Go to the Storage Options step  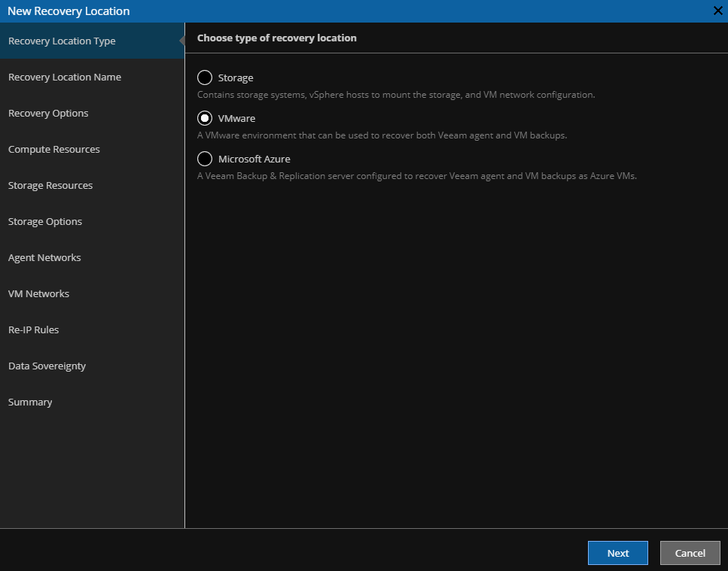(93, 222)
